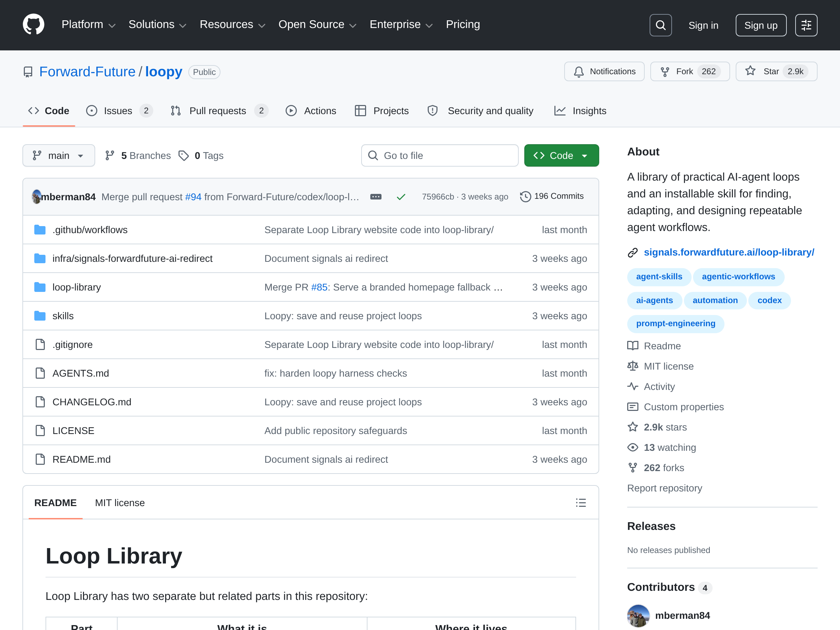The image size is (840, 630).
Task: Open commit hash 75966cb
Action: [437, 197]
